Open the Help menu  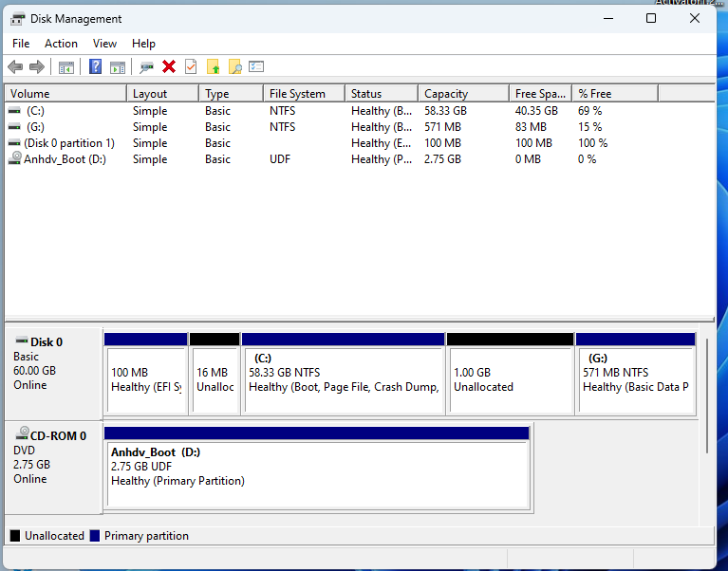(143, 44)
